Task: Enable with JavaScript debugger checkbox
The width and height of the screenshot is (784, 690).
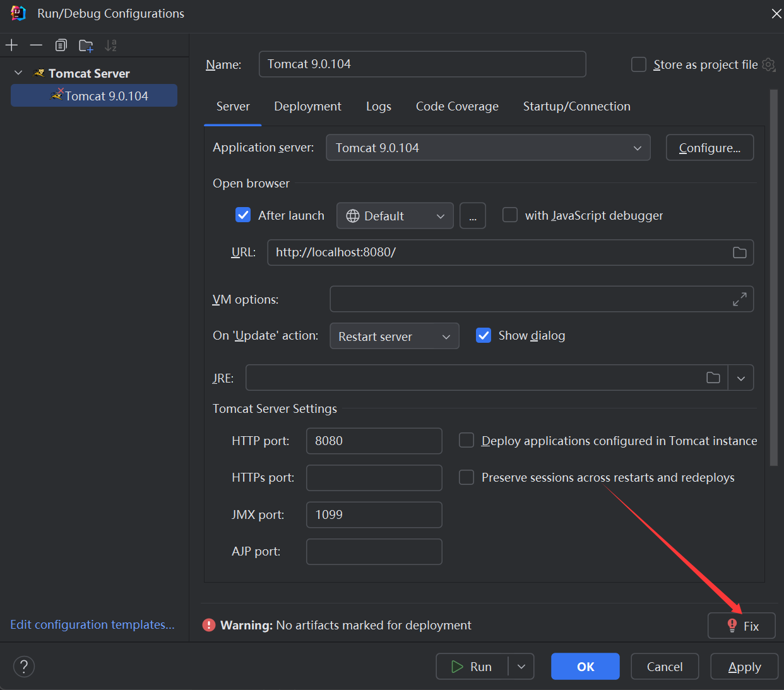Action: click(509, 215)
